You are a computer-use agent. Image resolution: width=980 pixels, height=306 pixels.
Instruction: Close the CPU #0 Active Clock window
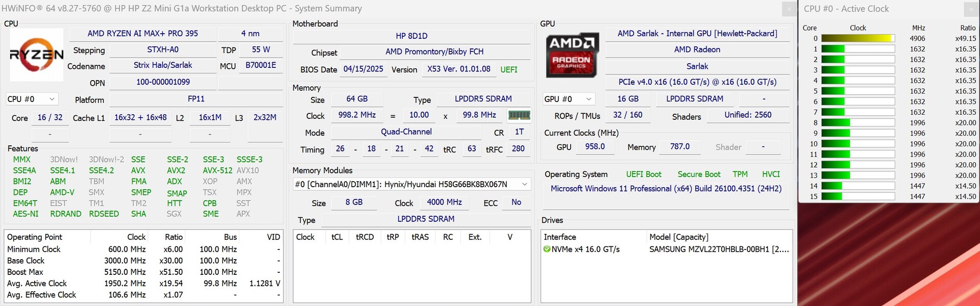coord(971,9)
